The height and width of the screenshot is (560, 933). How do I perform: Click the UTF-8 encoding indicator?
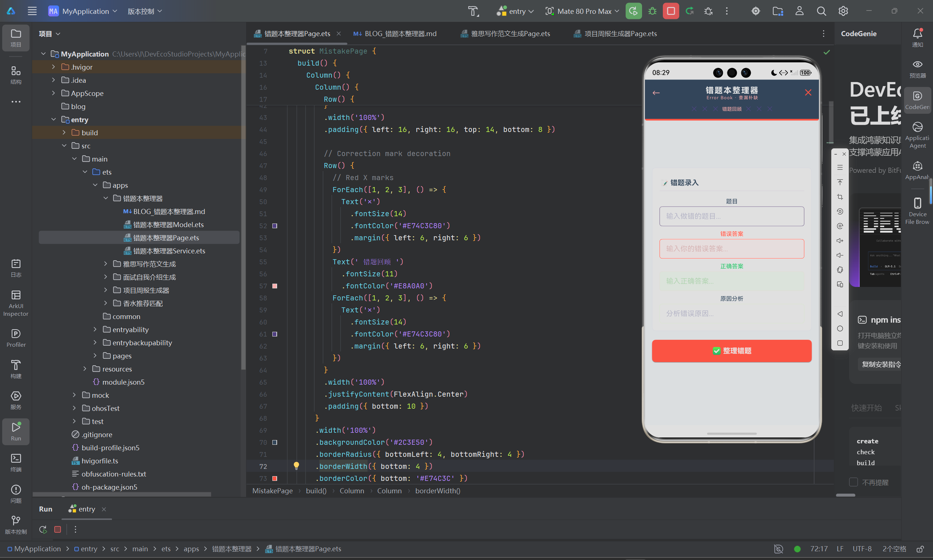862,549
